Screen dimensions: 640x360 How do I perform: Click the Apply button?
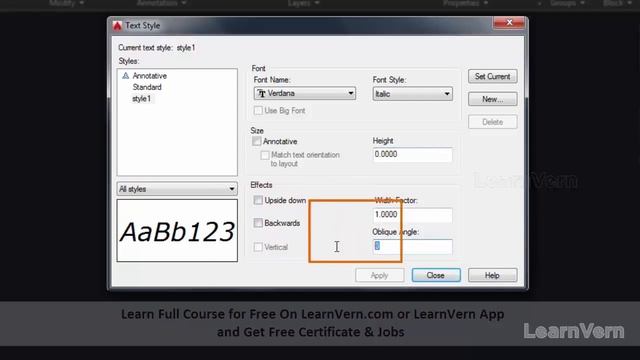[380, 276]
